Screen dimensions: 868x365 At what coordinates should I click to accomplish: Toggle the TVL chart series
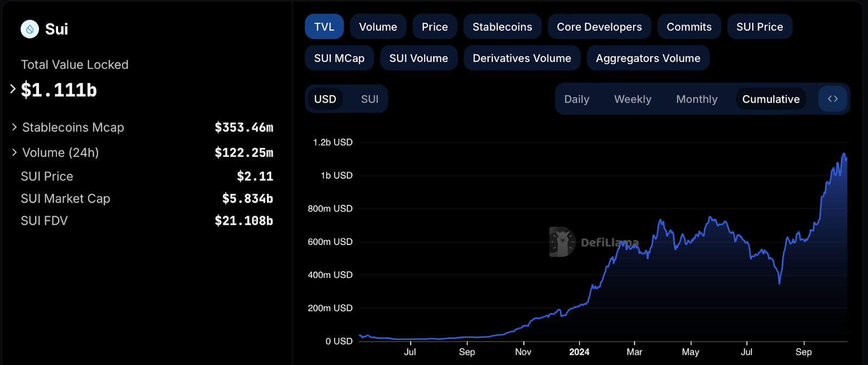point(324,27)
